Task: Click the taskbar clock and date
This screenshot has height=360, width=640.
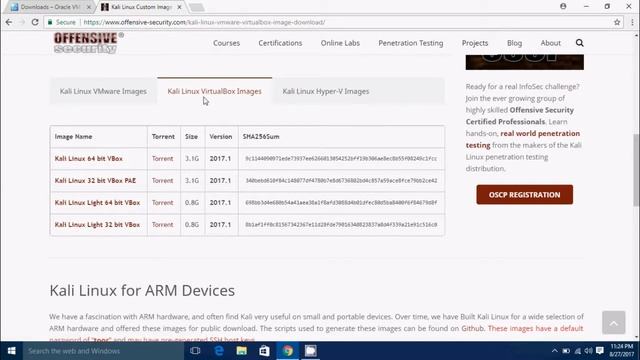Action: [x=622, y=351]
